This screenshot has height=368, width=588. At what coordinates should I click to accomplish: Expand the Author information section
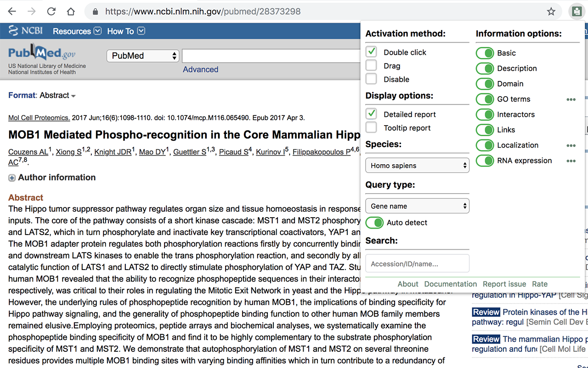click(12, 178)
